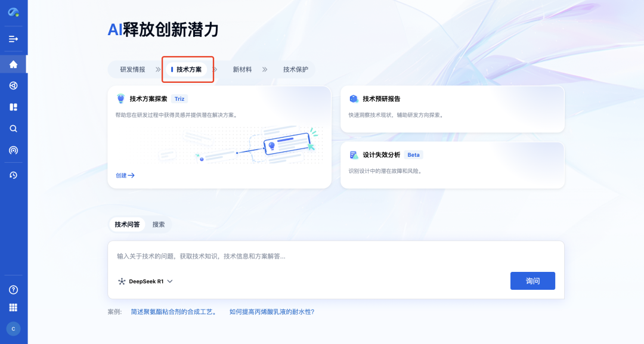Open the history icon in the left sidebar

(x=13, y=175)
